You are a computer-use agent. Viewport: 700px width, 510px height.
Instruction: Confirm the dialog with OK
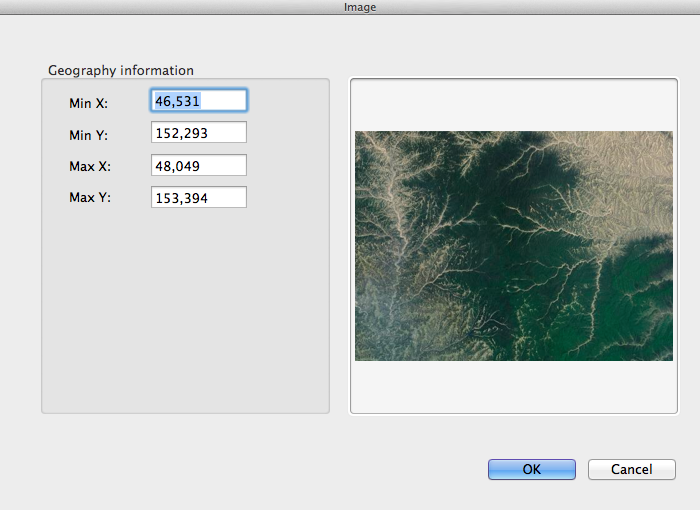coord(532,469)
